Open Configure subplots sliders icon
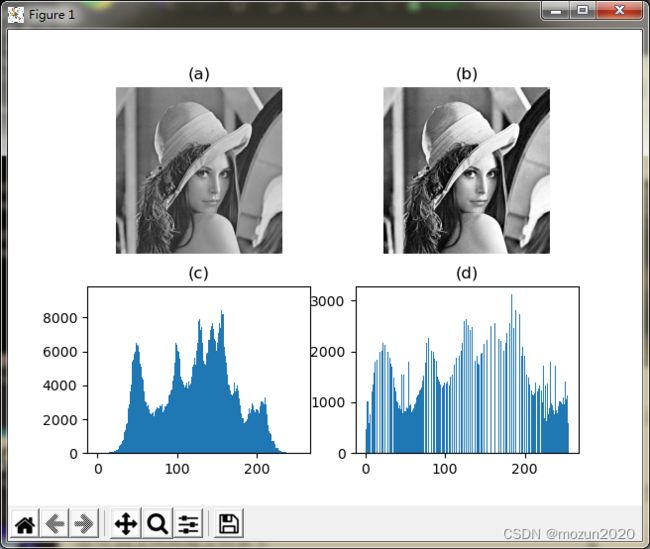 tap(188, 524)
